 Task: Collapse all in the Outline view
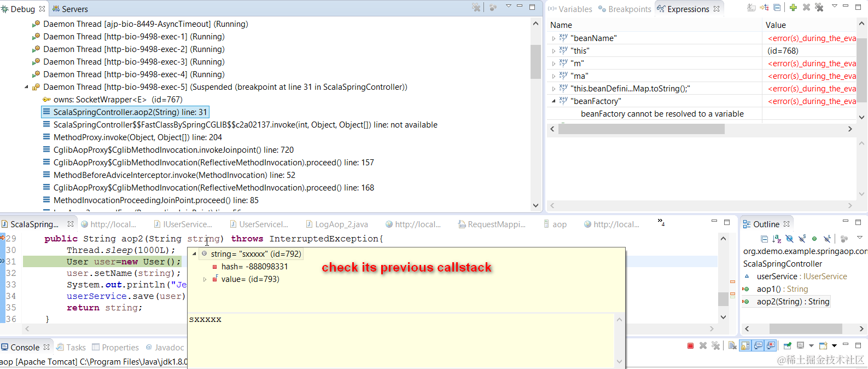point(764,239)
